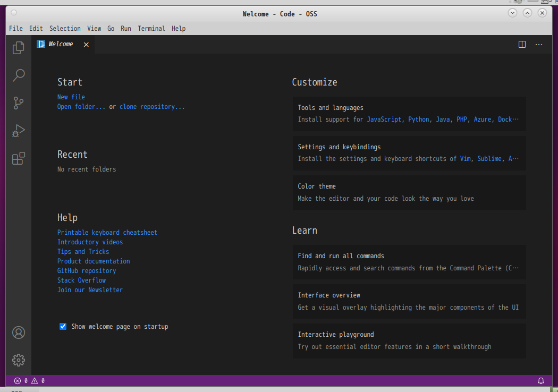558x392 pixels.
Task: Install JavaScript language support
Action: pyautogui.click(x=384, y=120)
